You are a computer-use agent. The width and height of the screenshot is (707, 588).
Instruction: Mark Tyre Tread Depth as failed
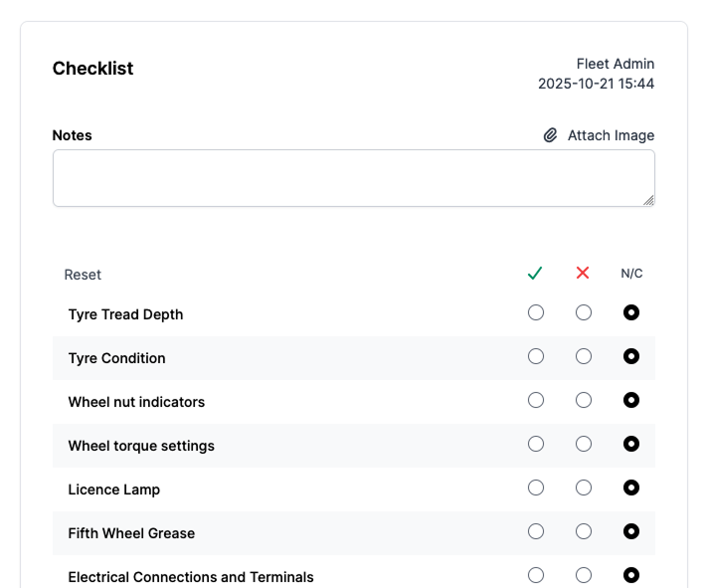coord(584,312)
